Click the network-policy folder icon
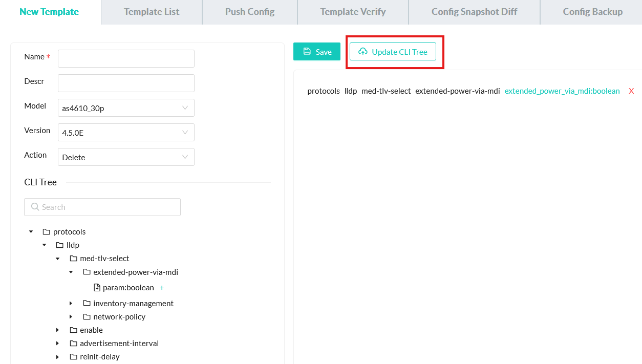The height and width of the screenshot is (364, 642). click(87, 317)
